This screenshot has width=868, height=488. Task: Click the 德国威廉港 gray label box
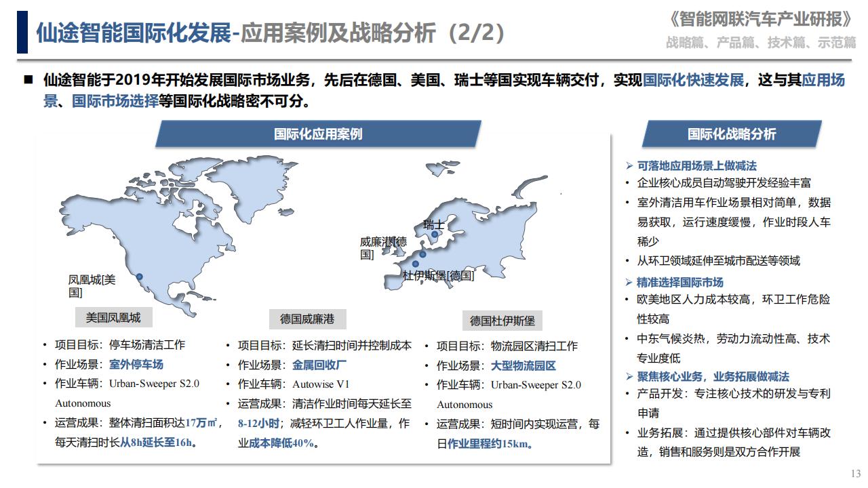tap(307, 319)
